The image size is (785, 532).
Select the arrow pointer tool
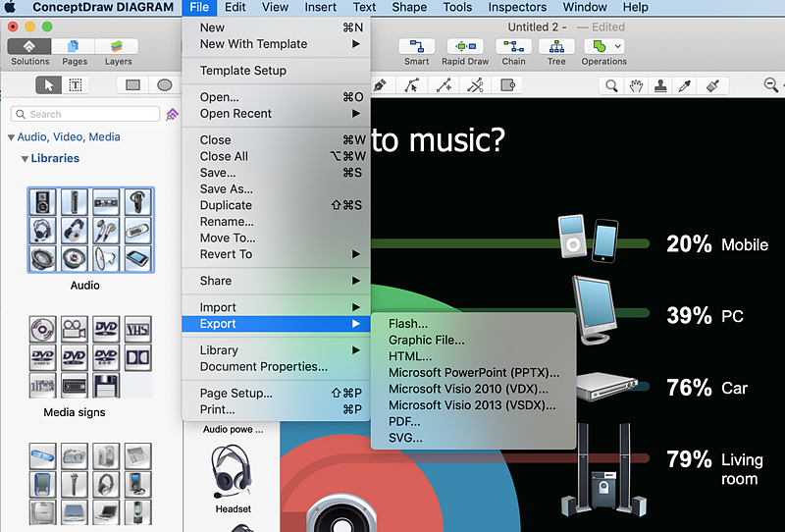pos(48,85)
